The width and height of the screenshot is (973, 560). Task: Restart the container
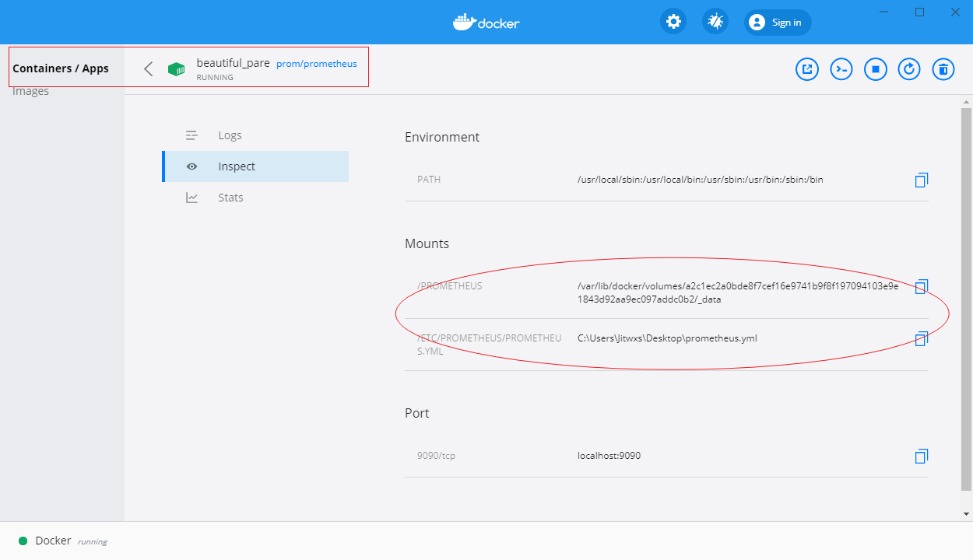(909, 69)
